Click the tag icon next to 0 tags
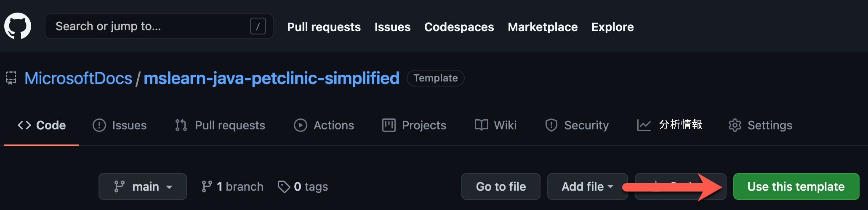The height and width of the screenshot is (210, 868). pyautogui.click(x=284, y=186)
